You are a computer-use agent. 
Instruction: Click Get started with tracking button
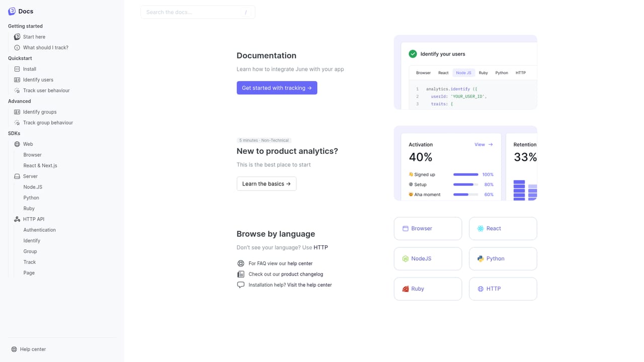coord(277,88)
